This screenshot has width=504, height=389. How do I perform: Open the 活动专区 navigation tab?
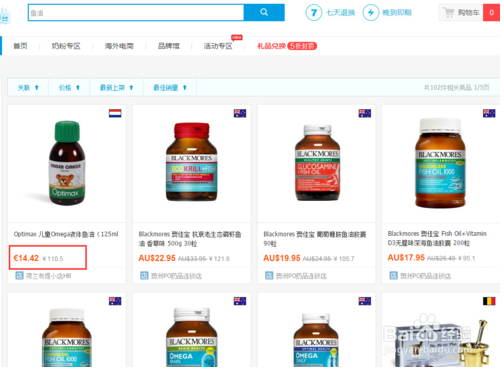pyautogui.click(x=218, y=46)
